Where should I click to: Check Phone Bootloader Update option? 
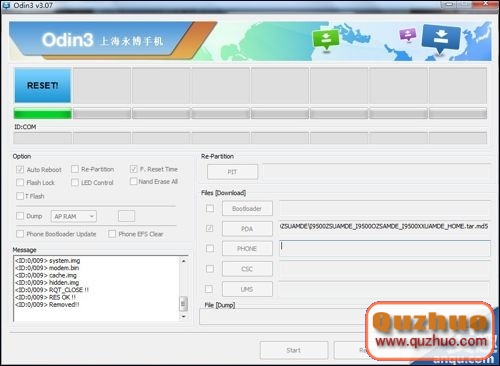(x=20, y=234)
